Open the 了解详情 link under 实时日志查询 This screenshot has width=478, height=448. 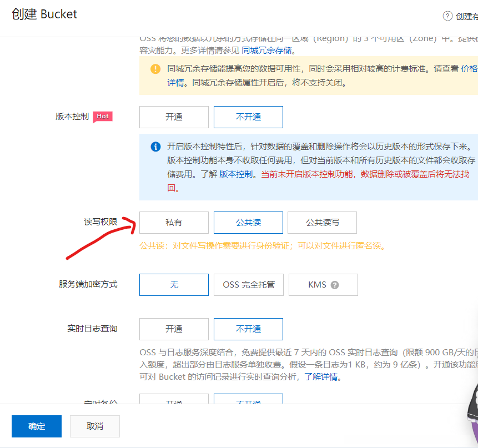pyautogui.click(x=321, y=376)
